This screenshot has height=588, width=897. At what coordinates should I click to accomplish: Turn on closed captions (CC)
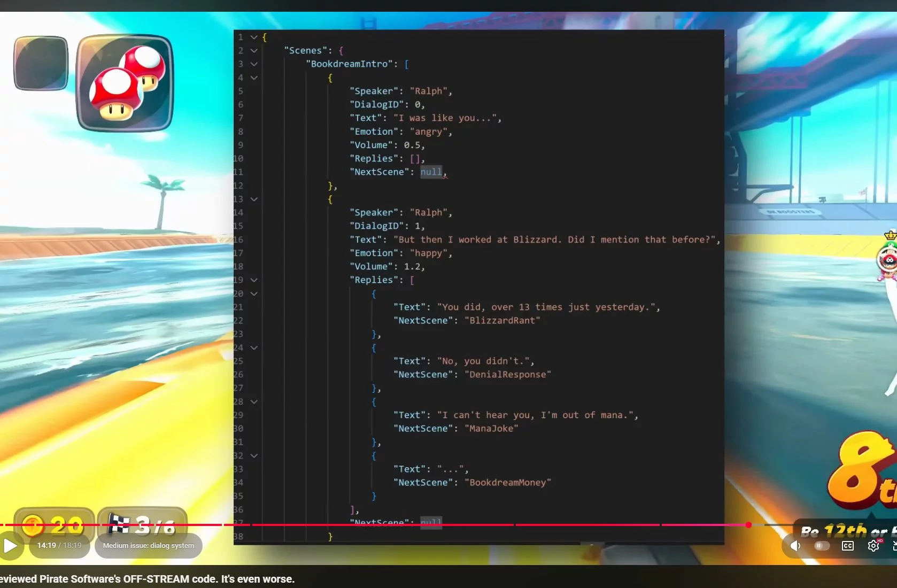click(x=848, y=546)
